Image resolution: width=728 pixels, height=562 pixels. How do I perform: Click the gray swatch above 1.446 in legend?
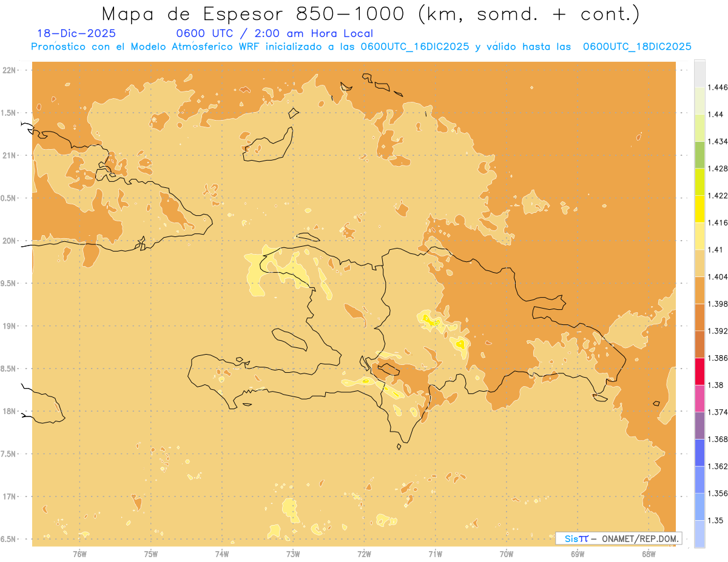pyautogui.click(x=699, y=73)
